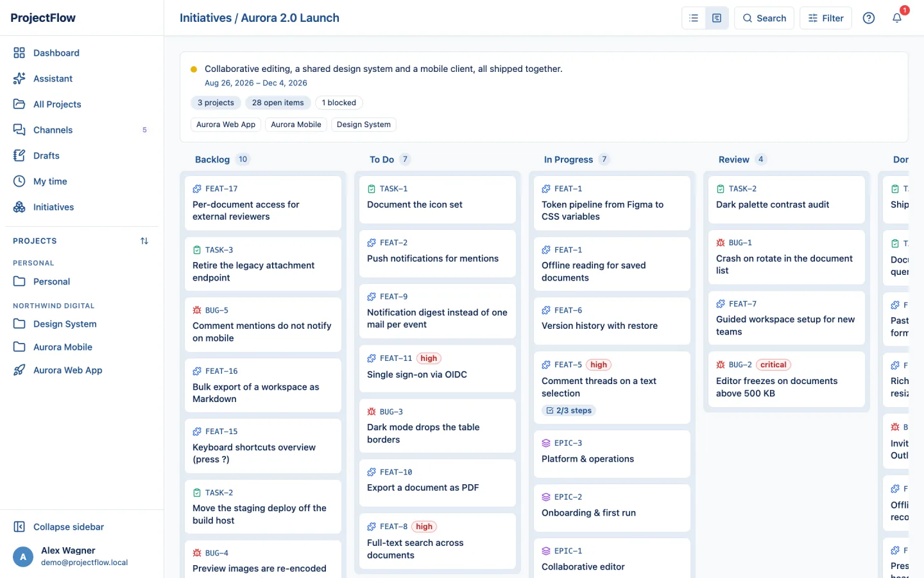924x578 pixels.
Task: Click the "3 projects" pill
Action: tap(216, 103)
